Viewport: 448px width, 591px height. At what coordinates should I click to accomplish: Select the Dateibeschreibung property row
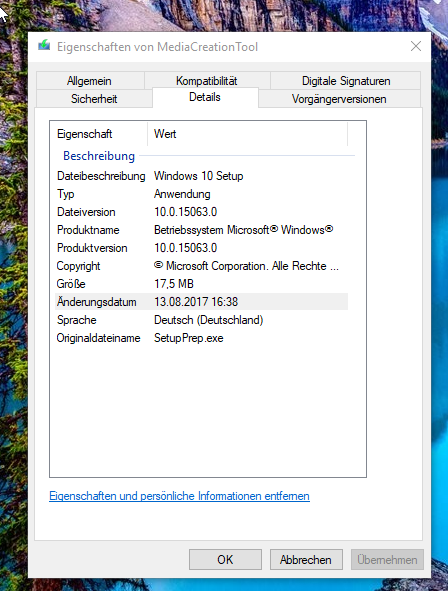point(202,176)
